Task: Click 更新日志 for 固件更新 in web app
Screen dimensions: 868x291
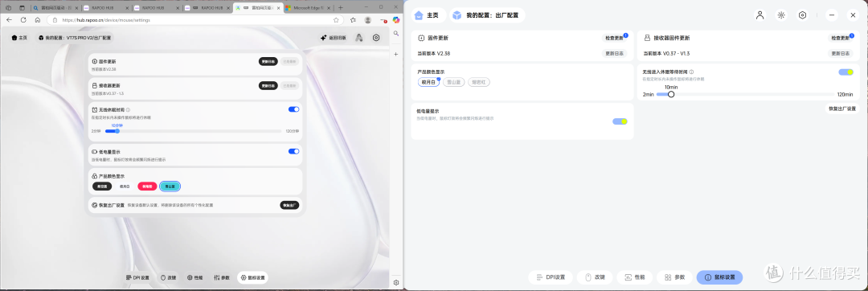Action: (268, 61)
